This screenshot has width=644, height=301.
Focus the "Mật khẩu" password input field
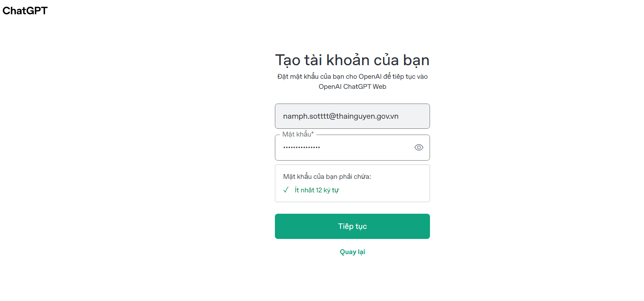coord(352,147)
